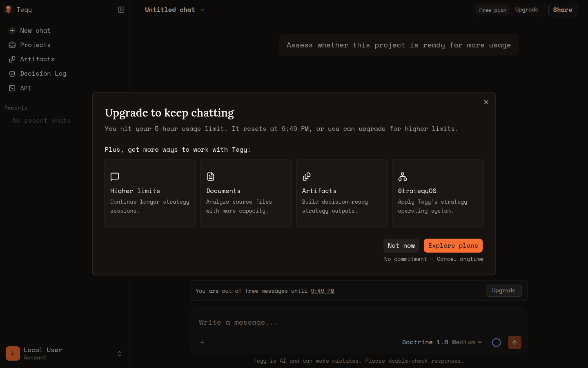Click the Higher limits chat icon
The width and height of the screenshot is (588, 368).
[115, 177]
